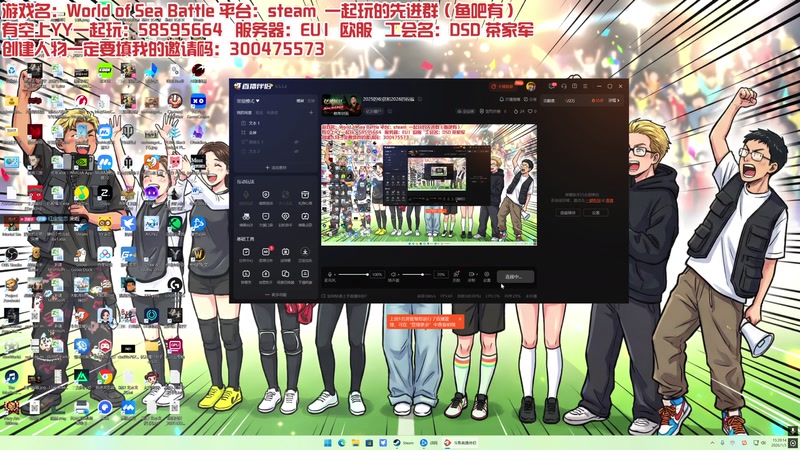Show the first hidden greyed-out source

click(x=296, y=142)
